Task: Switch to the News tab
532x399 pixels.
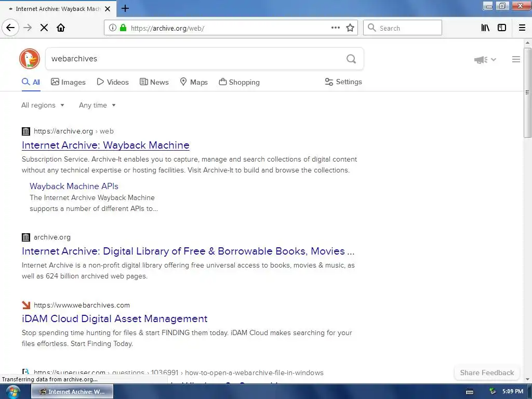Action: pyautogui.click(x=154, y=82)
